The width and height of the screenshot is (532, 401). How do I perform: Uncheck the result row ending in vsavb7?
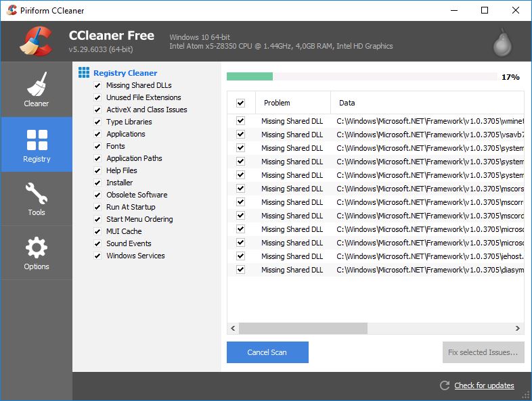coord(240,135)
